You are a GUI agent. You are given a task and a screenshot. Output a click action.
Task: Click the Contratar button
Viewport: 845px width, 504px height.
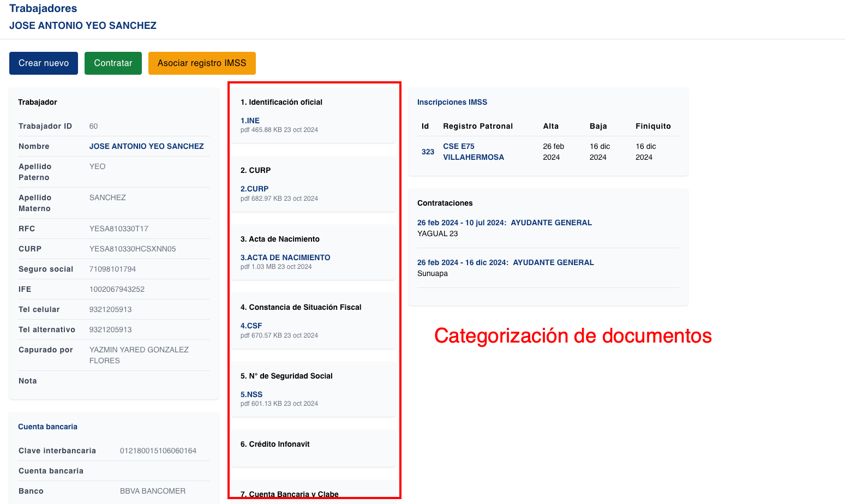click(113, 63)
